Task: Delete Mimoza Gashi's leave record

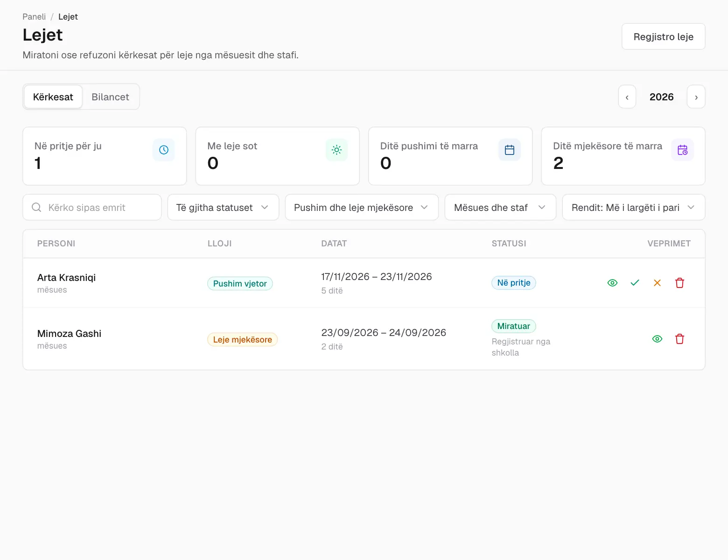Action: 679,339
